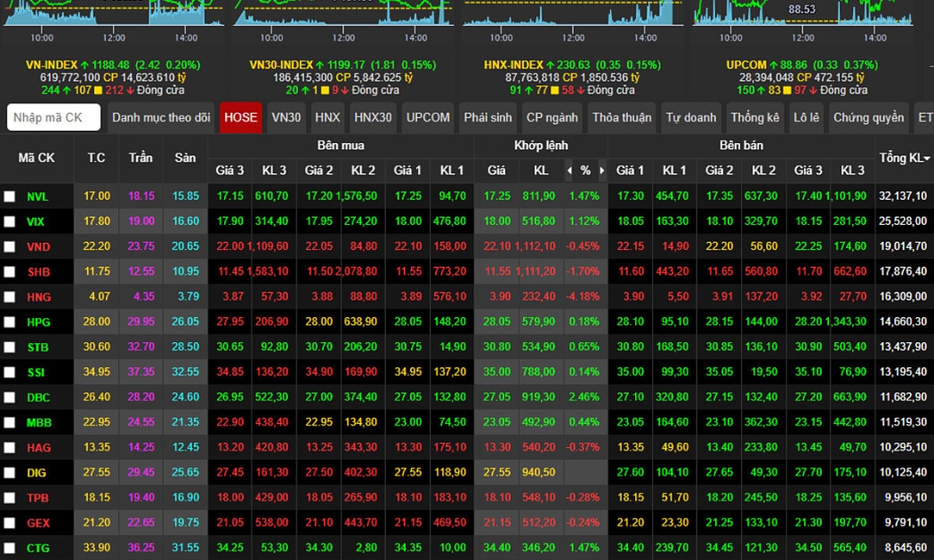Focus the Nhập mã CK search field
This screenshot has width=934, height=560.
53,117
